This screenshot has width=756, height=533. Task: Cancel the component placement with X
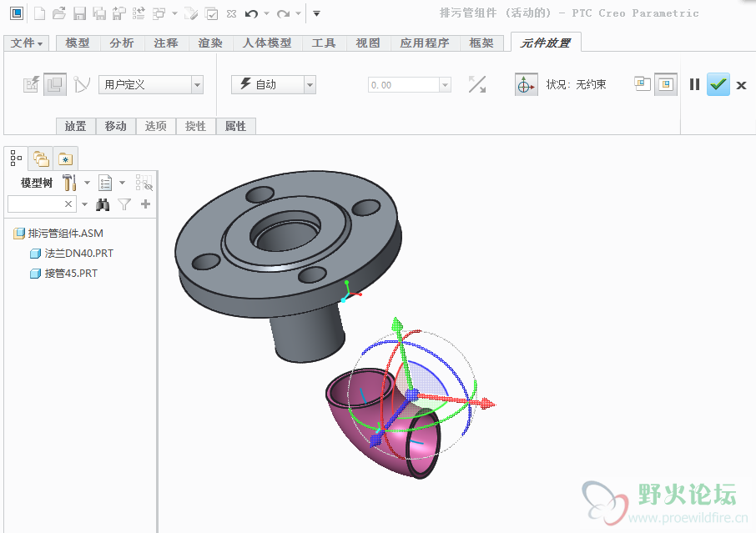point(742,85)
